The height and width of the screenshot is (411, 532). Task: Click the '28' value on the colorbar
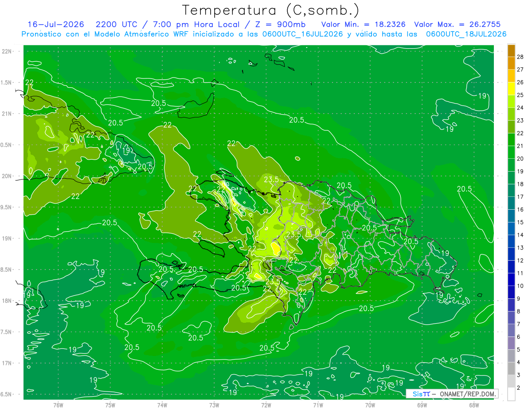point(520,56)
